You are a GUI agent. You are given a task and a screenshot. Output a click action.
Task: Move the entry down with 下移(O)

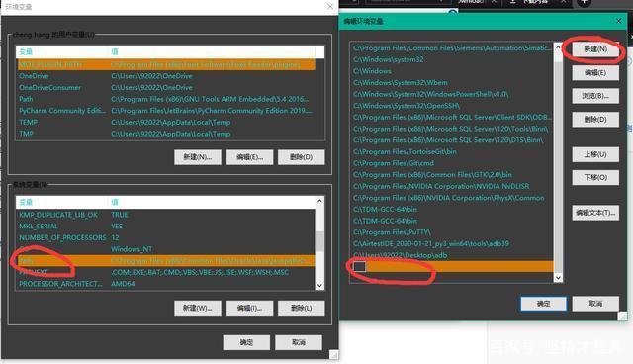[595, 178]
